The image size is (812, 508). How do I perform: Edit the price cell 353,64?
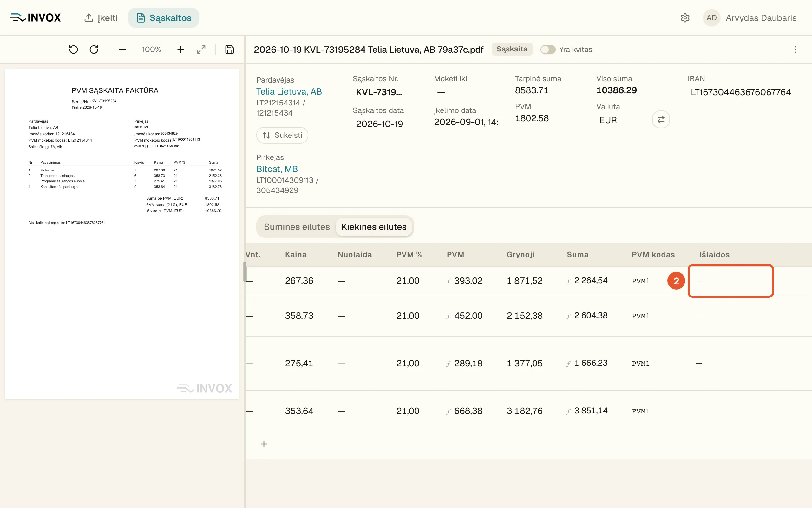click(299, 411)
